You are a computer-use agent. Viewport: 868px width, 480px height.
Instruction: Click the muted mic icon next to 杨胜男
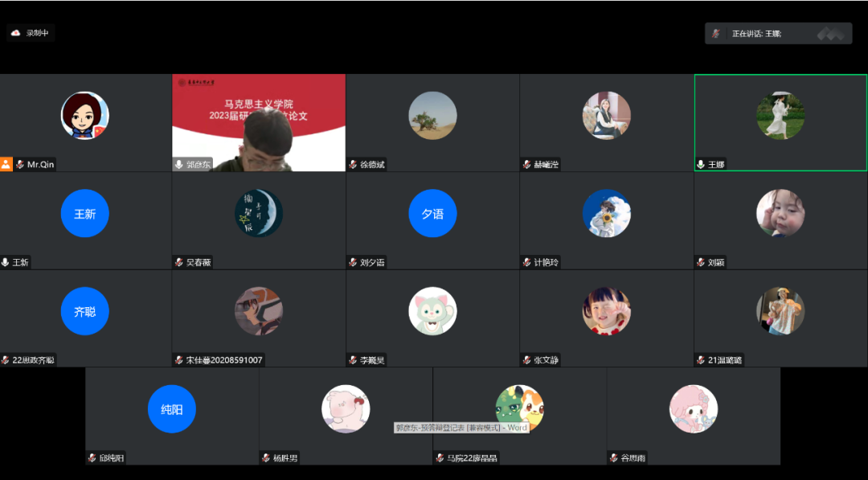point(266,457)
